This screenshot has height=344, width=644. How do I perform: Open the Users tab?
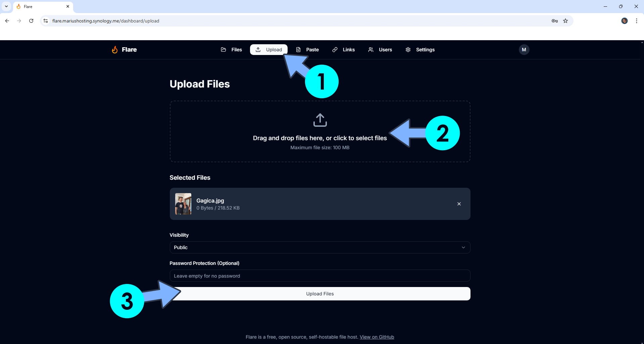pyautogui.click(x=380, y=50)
